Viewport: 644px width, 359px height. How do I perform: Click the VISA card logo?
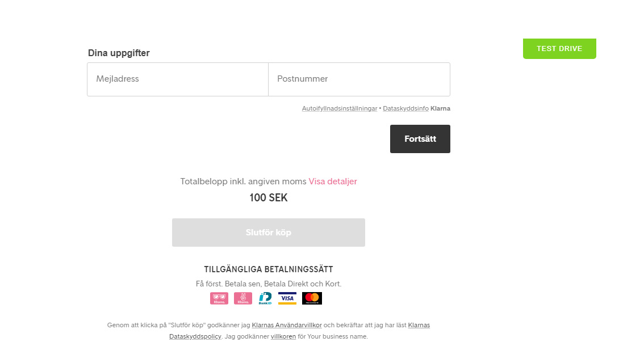click(287, 298)
